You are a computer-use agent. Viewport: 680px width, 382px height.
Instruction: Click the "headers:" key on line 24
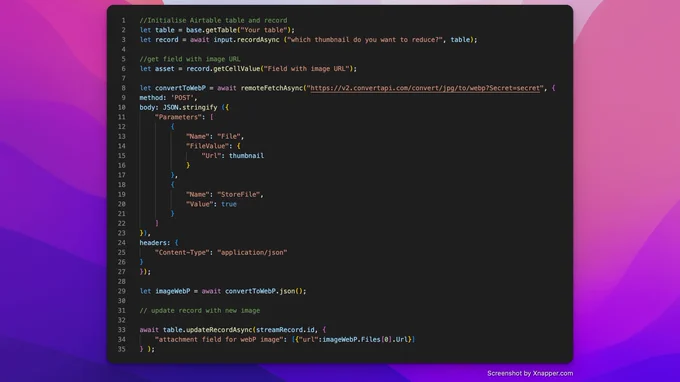(x=155, y=243)
